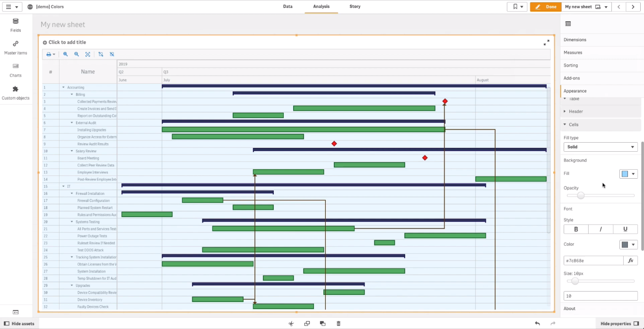Switch to the Data tab

(288, 7)
